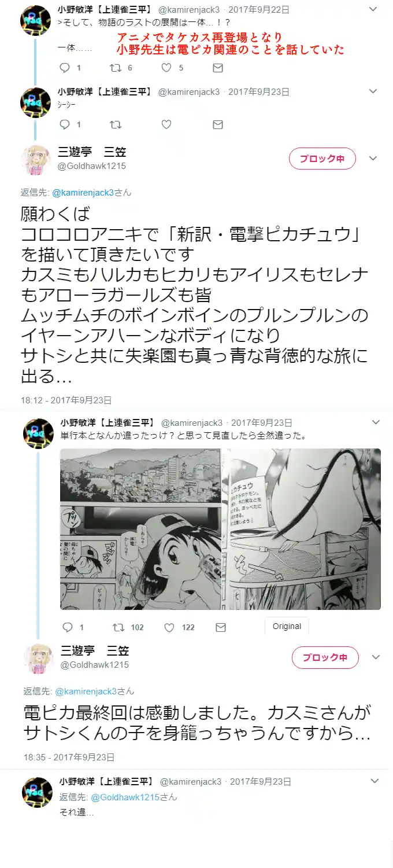Open chevron menu beside first ブロック中 button

coord(373,158)
